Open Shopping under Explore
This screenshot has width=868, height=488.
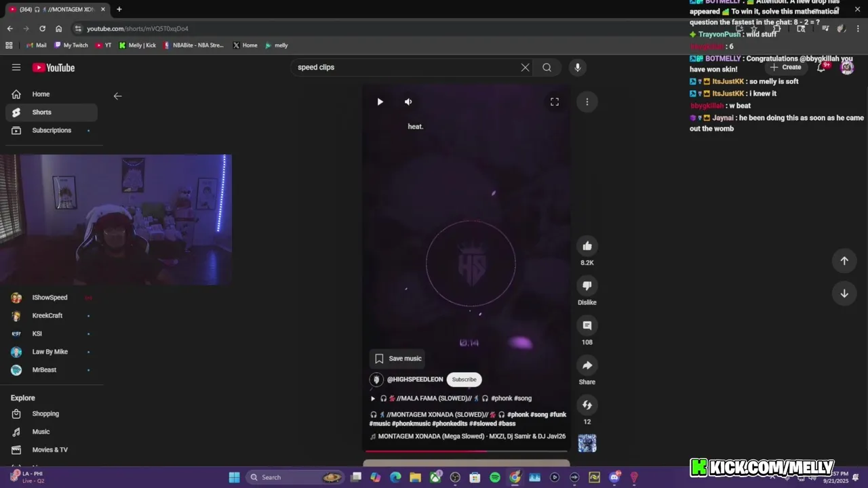pos(51,413)
